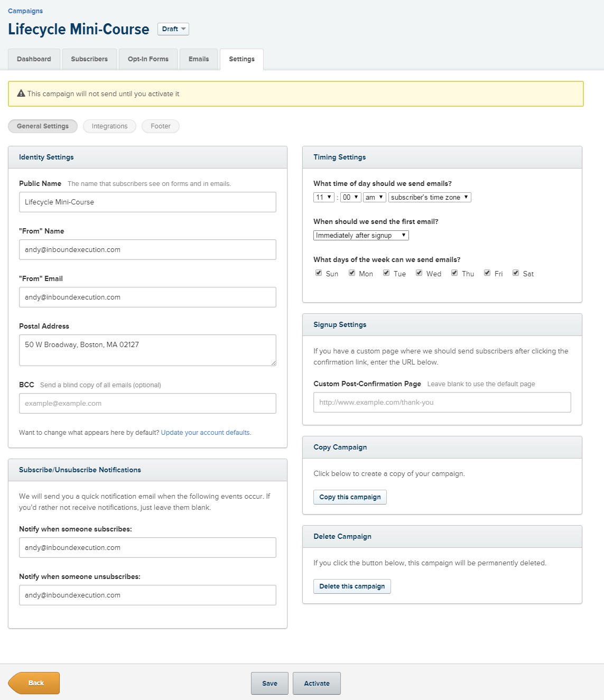Click the orange Back button
This screenshot has height=700, width=604.
click(x=34, y=683)
